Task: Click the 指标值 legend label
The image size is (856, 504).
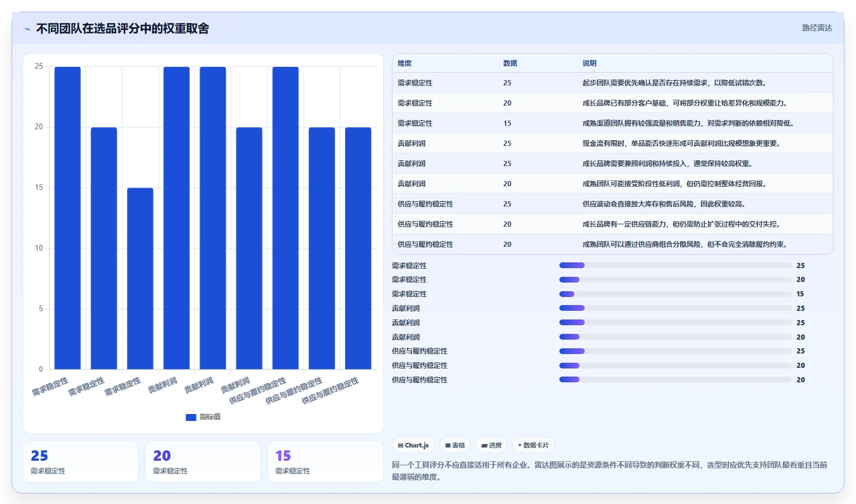Action: pos(210,417)
